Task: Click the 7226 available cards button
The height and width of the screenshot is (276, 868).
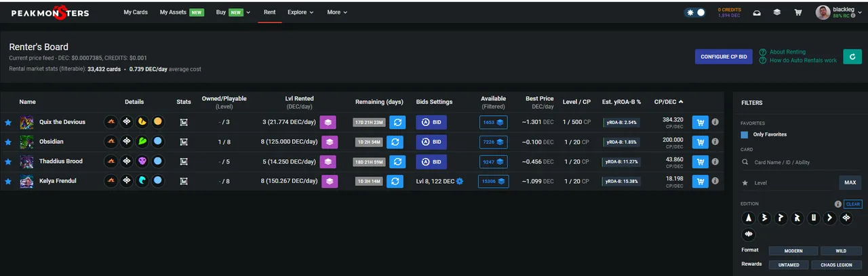Action: tap(493, 142)
